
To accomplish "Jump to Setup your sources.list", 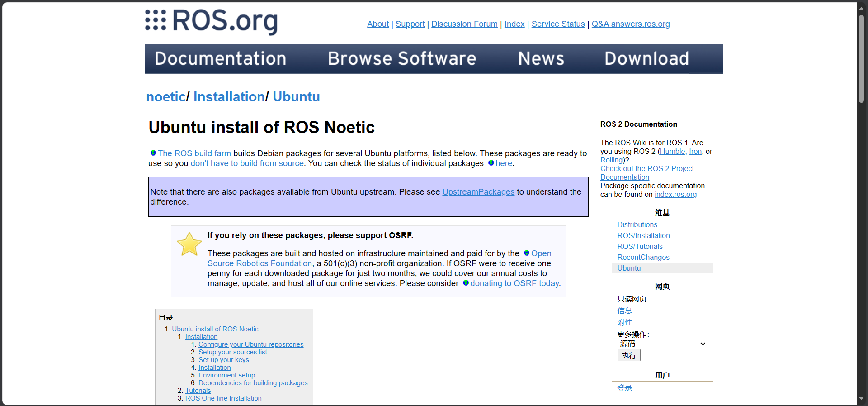I will pos(233,352).
